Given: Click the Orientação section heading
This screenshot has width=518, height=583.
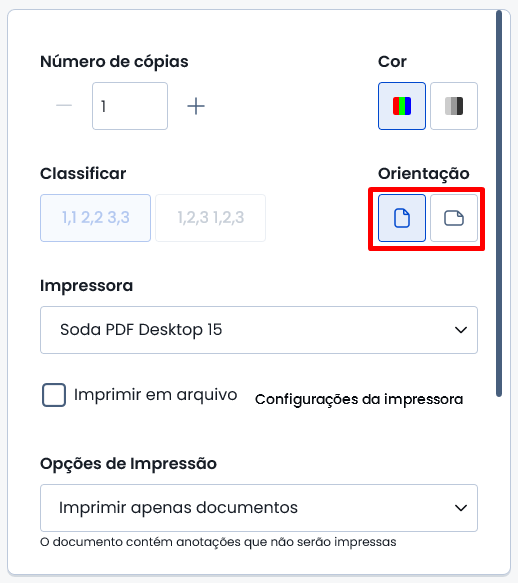Looking at the screenshot, I should click(424, 174).
